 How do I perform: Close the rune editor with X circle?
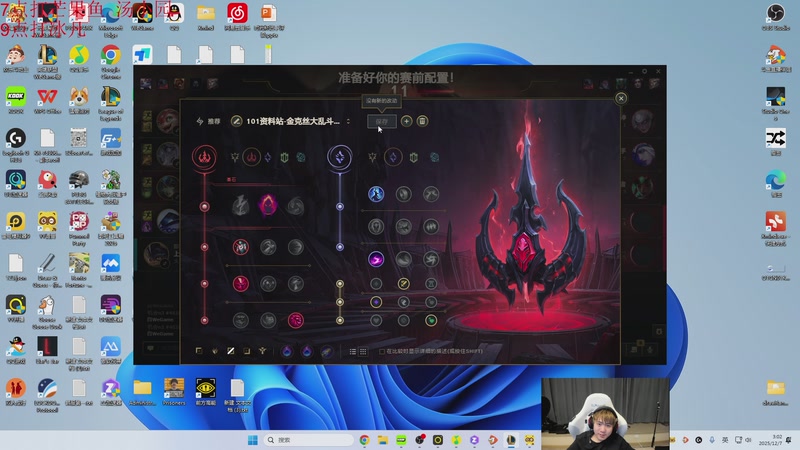click(621, 98)
